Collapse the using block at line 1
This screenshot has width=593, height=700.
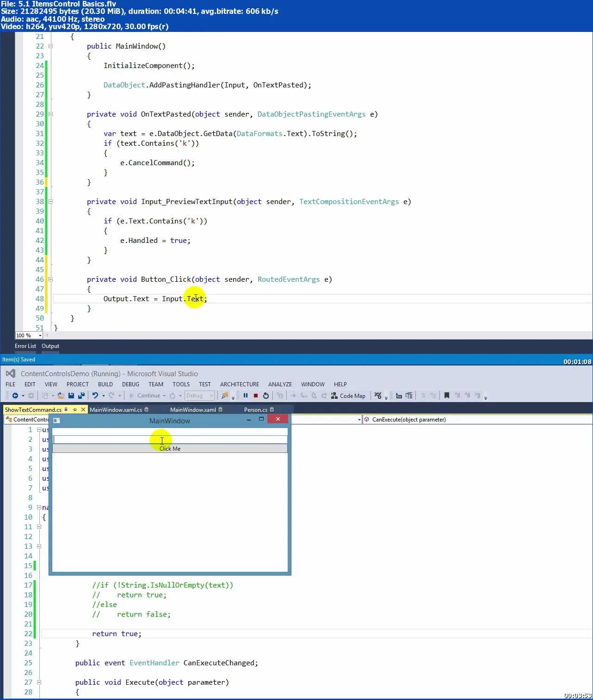[39, 430]
